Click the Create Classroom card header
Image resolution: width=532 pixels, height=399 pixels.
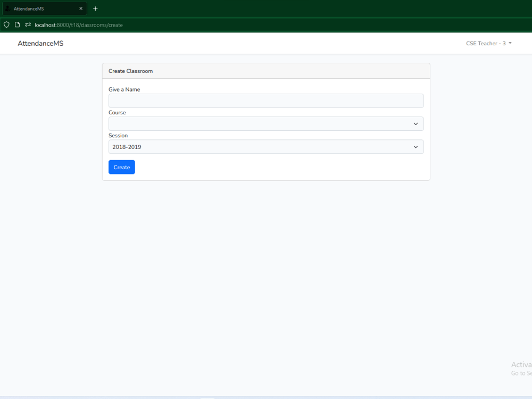tap(130, 71)
